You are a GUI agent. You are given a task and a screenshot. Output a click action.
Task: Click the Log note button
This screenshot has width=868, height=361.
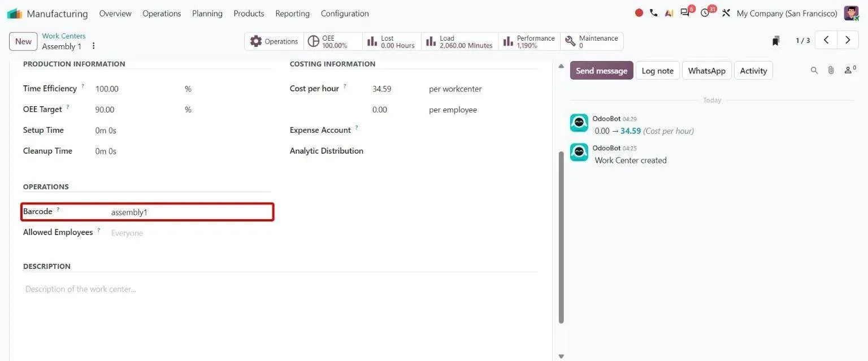pyautogui.click(x=658, y=71)
